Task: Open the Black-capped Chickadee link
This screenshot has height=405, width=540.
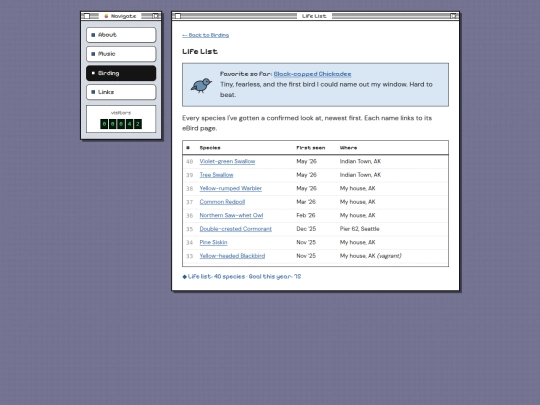Action: click(312, 74)
